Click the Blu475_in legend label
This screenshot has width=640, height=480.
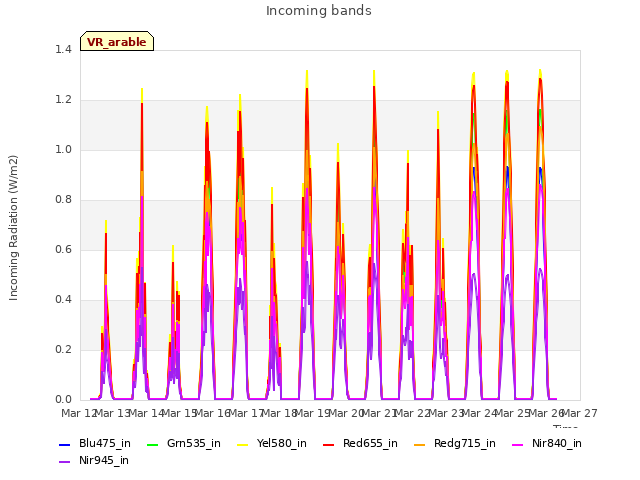click(104, 444)
